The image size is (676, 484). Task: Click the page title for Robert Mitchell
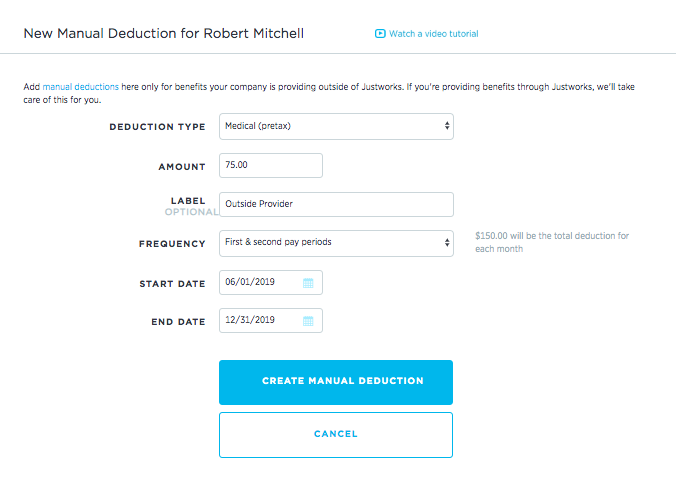(164, 33)
